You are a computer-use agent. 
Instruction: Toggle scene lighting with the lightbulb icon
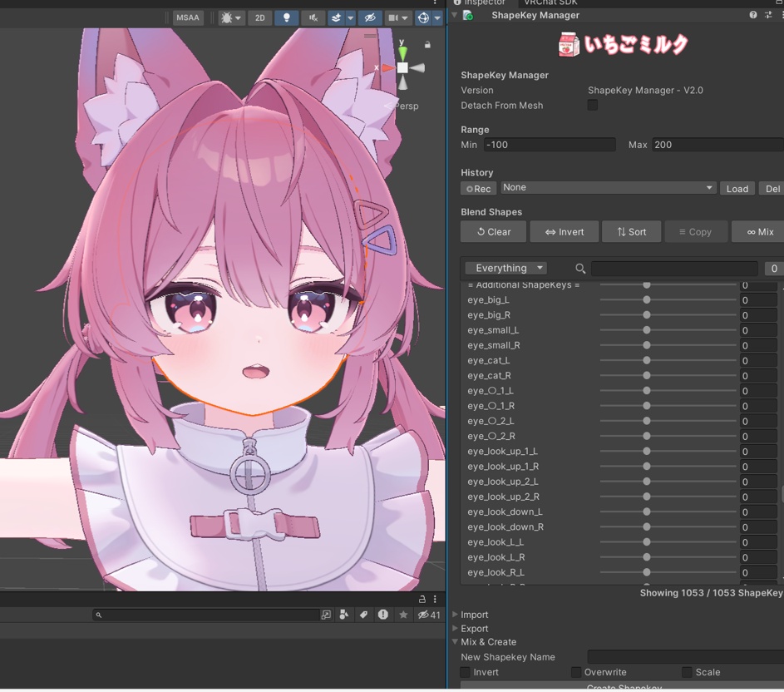(287, 18)
